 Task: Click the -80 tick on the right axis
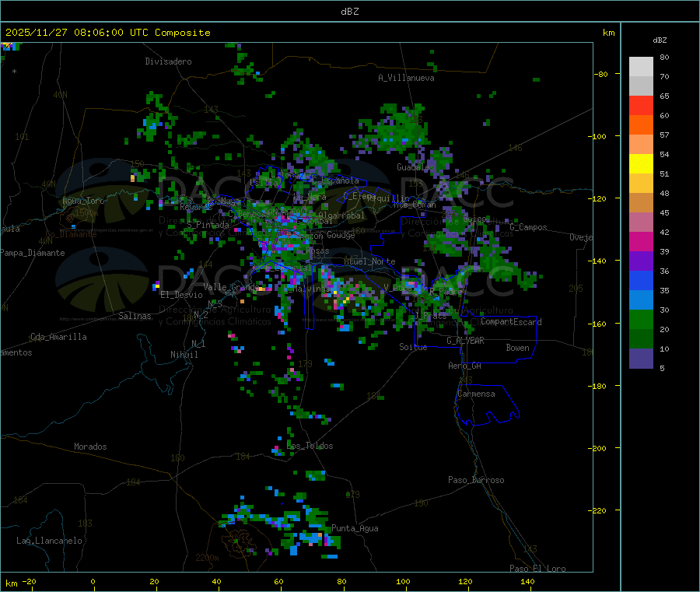coord(601,74)
